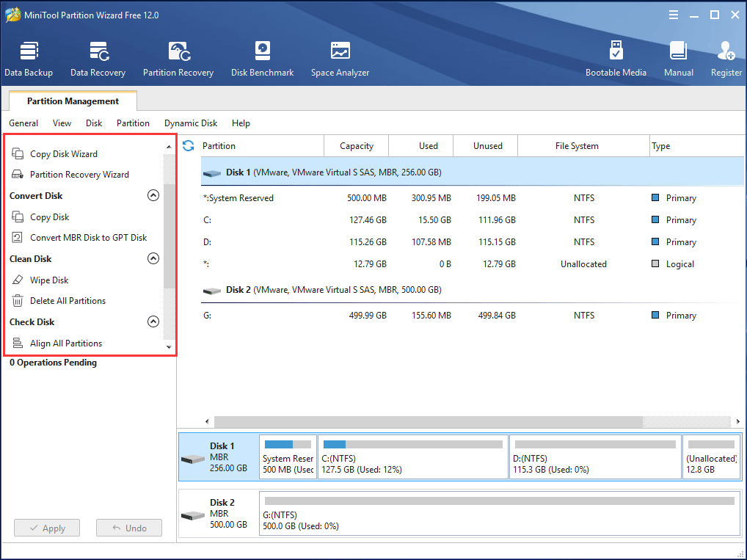Click the Delete All Partitions trash icon

pyautogui.click(x=18, y=301)
